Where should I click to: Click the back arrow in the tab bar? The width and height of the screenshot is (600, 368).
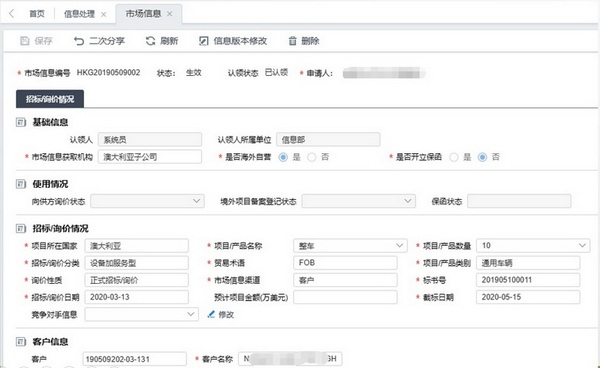click(x=11, y=14)
